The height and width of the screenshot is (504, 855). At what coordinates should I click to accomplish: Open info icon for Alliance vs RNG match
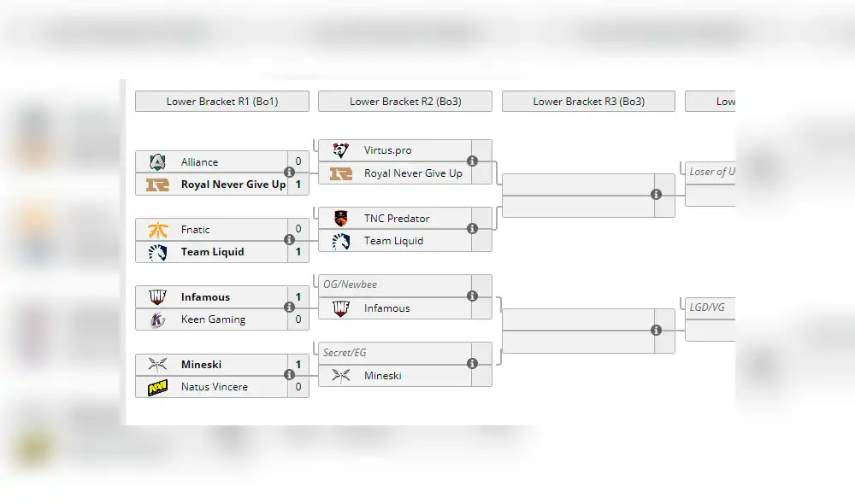tap(289, 173)
